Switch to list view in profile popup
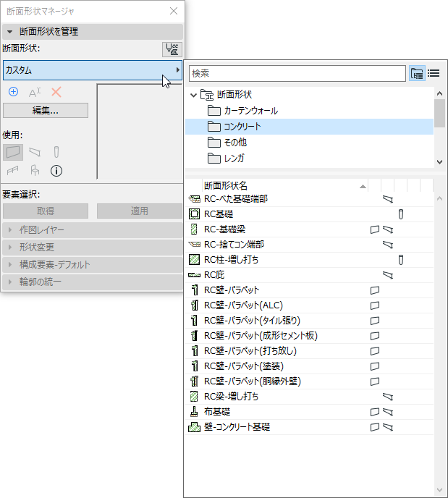Image resolution: width=448 pixels, height=498 pixels. (434, 73)
